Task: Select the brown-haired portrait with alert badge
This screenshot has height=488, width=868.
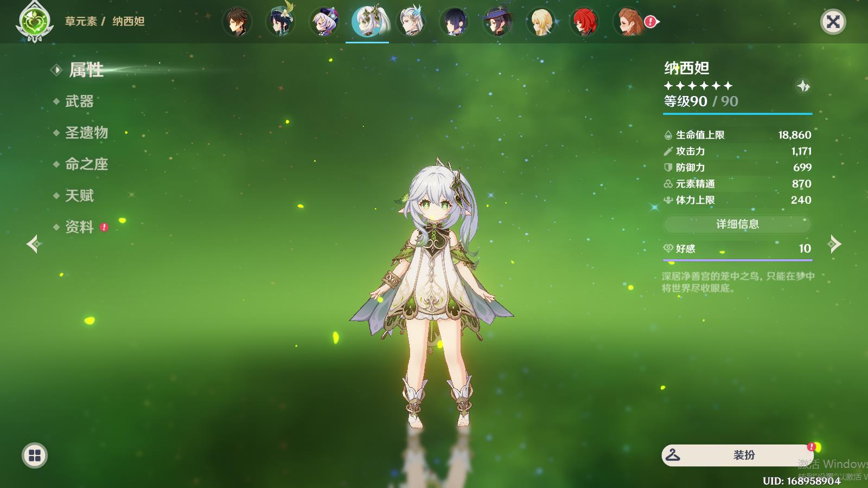Action: 629,22
